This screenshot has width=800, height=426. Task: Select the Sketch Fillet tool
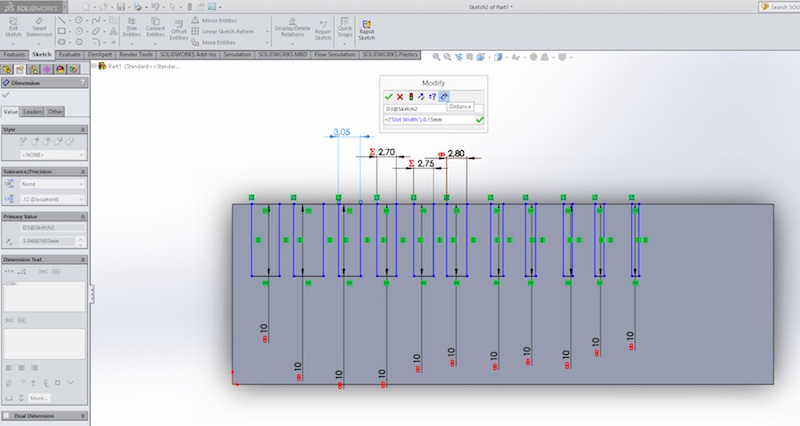(x=96, y=42)
